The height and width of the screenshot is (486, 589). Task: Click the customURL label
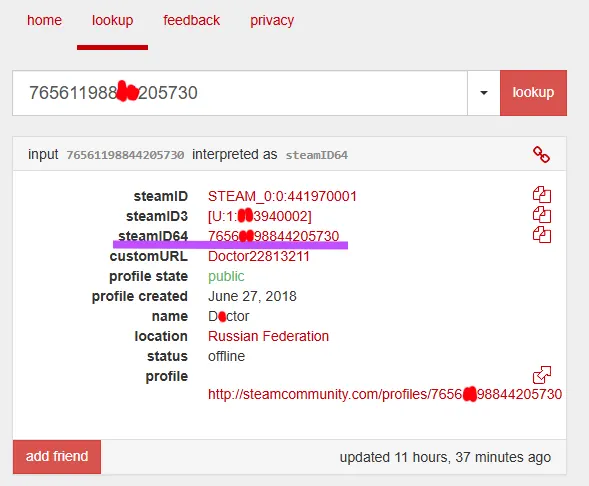[148, 257]
